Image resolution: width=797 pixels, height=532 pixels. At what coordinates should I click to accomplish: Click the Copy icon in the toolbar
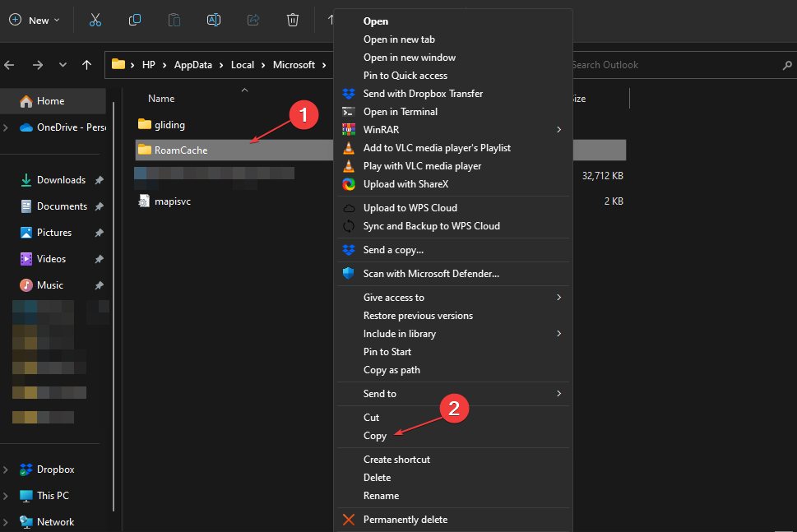pos(134,19)
